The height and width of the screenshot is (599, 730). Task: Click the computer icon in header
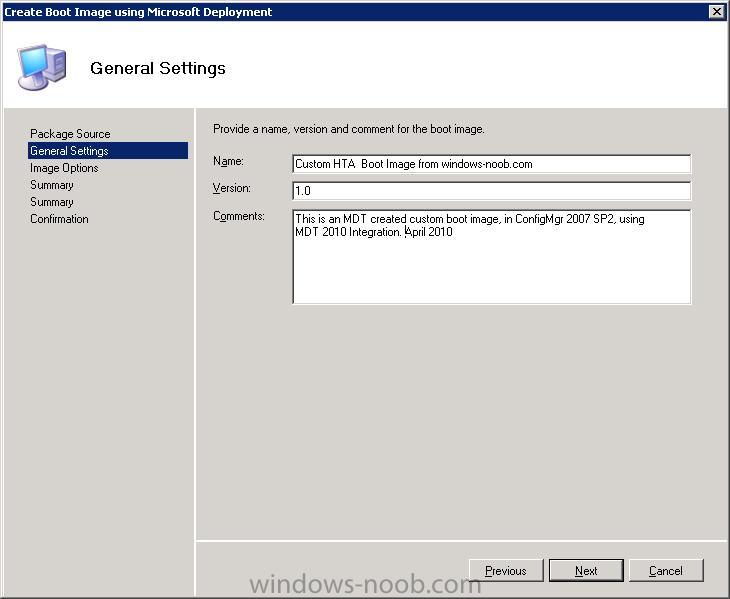(x=42, y=67)
